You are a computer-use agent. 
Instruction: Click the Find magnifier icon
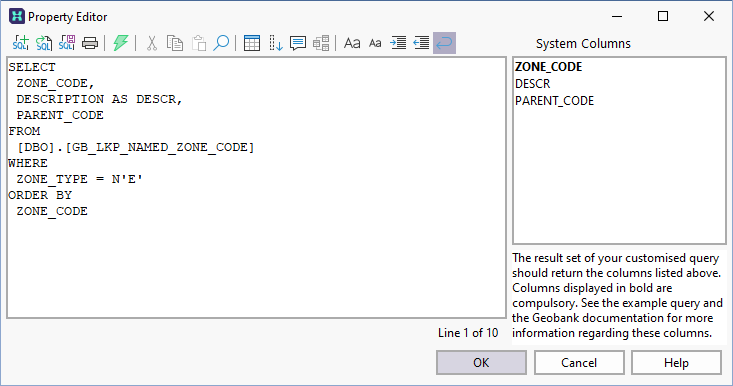221,43
